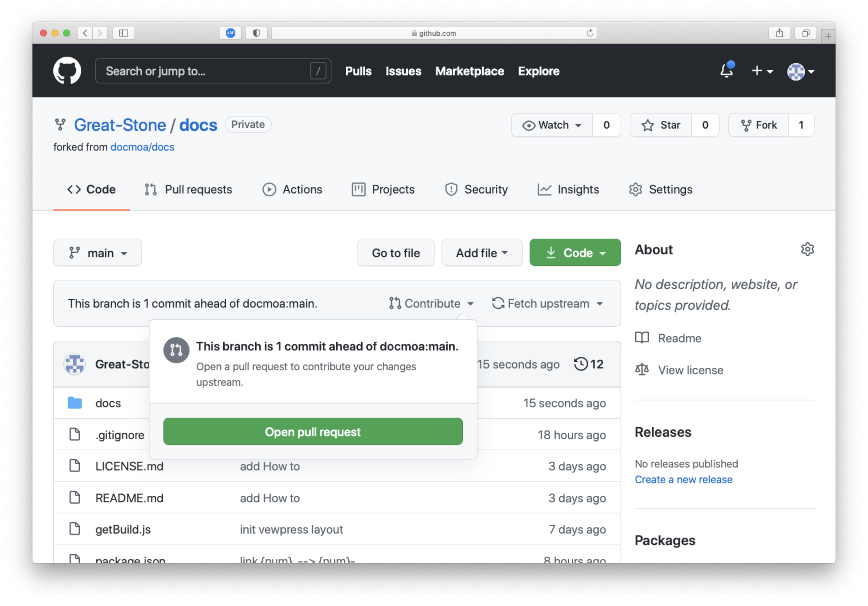Screen dimensions: 868x606
Task: Open the README.md file
Action: (x=129, y=498)
